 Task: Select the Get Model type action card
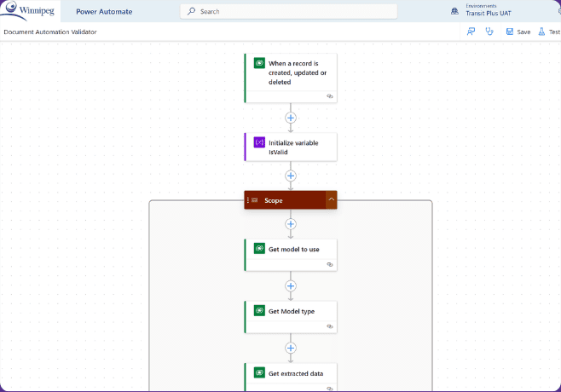(291, 312)
